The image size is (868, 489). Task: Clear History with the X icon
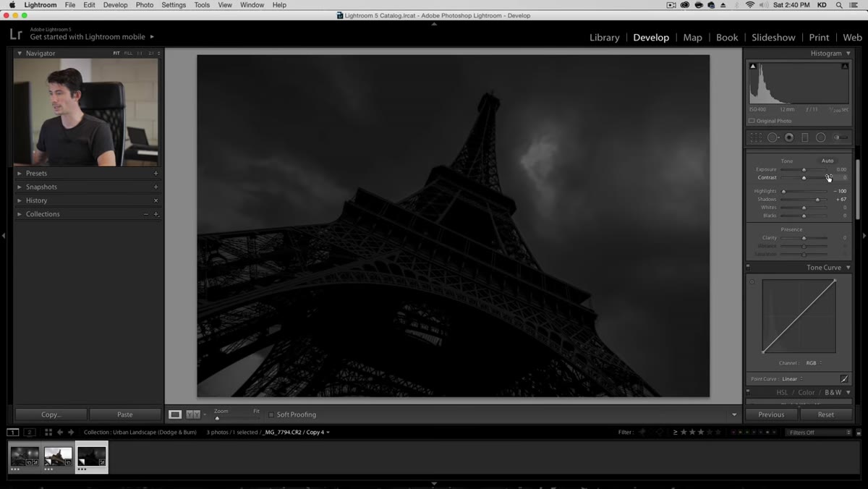tap(156, 200)
